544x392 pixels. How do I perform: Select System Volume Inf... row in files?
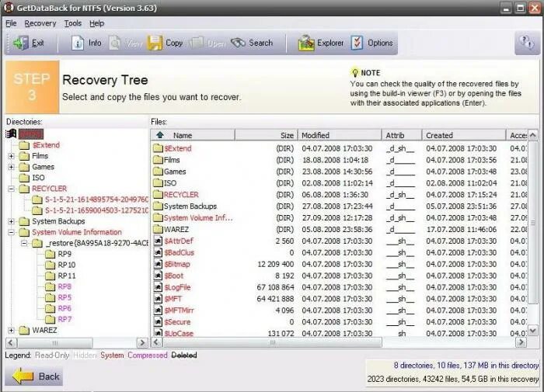[x=340, y=217]
